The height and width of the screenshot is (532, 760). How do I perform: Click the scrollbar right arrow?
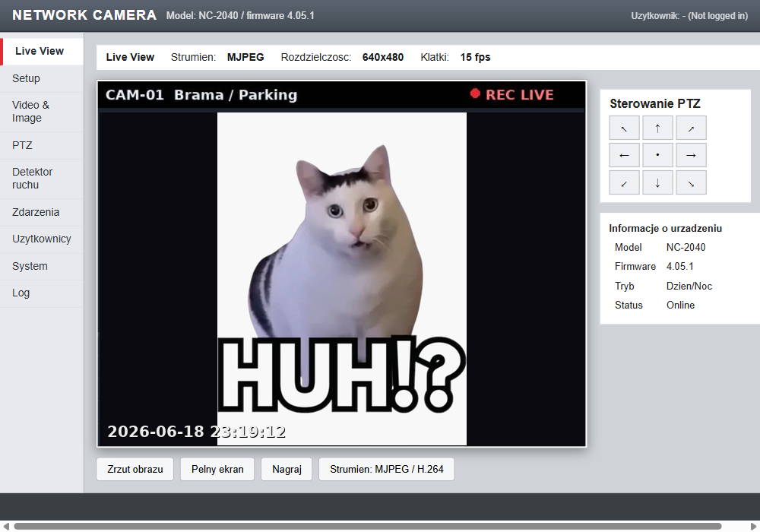(x=753, y=526)
